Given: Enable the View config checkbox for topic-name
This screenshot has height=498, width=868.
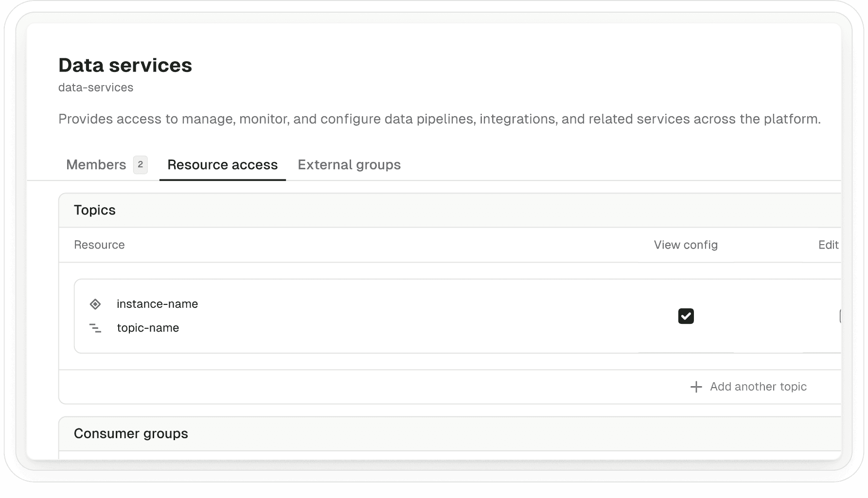Looking at the screenshot, I should [x=686, y=316].
